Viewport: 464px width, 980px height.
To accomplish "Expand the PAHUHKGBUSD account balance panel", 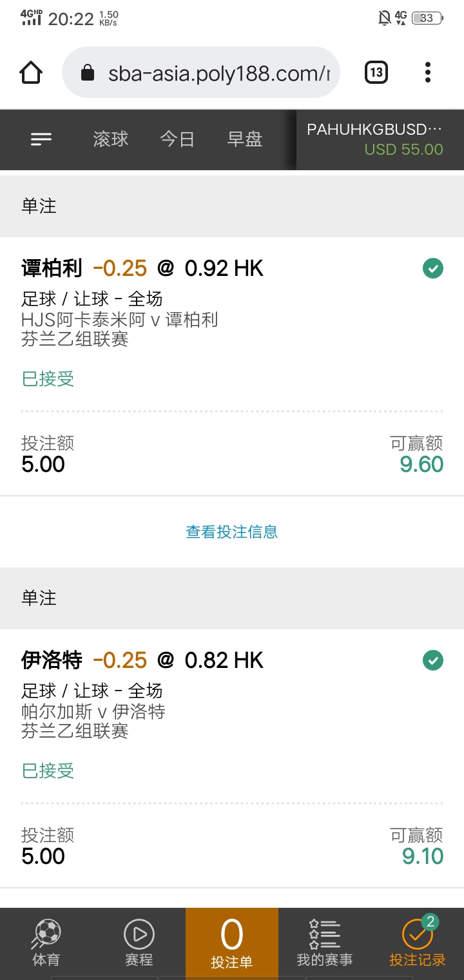I will pos(380,139).
